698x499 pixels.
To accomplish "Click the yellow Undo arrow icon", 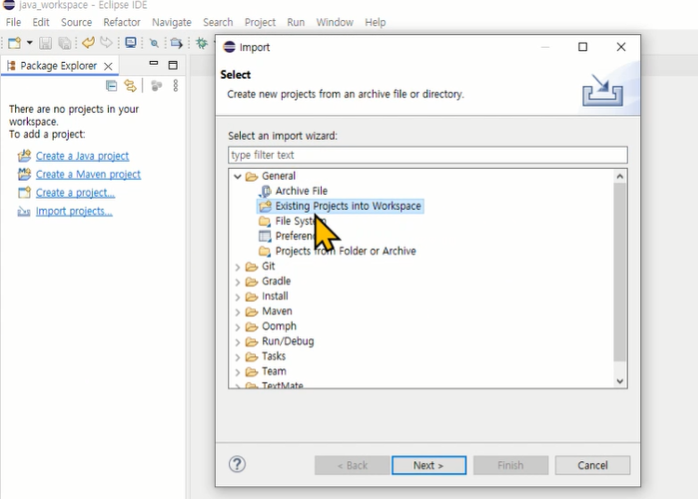I will point(88,42).
